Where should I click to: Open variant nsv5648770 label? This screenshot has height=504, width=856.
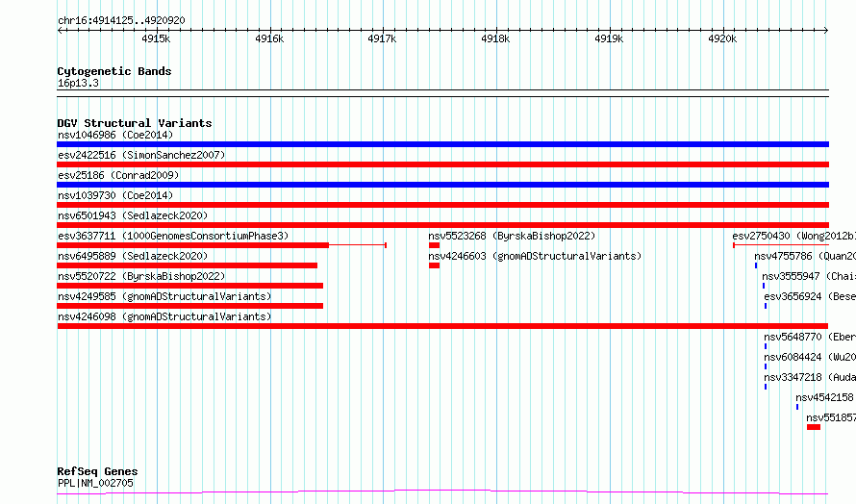point(810,337)
